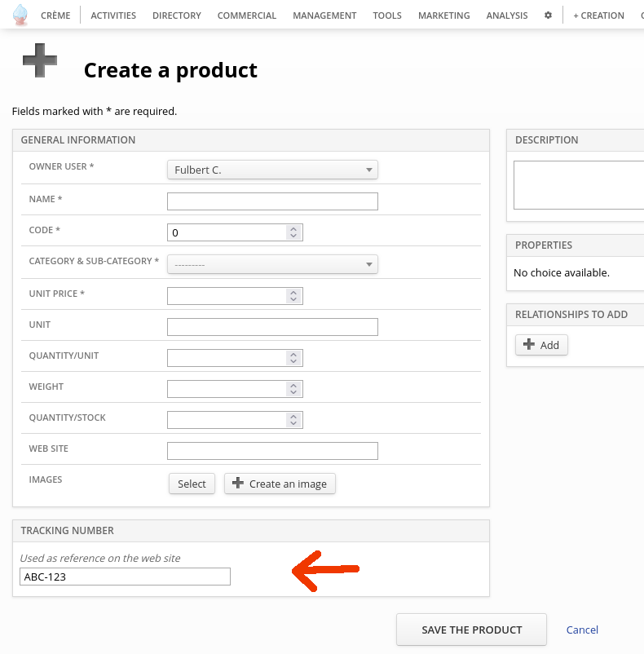Viewport: 644px width, 654px height.
Task: Focus the Name input field
Action: (x=272, y=201)
